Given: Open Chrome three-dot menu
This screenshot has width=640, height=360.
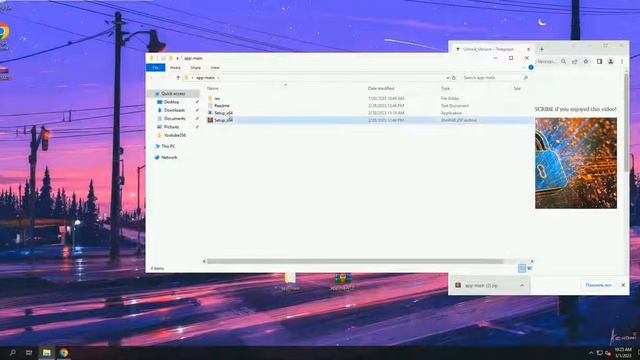Looking at the screenshot, I should pyautogui.click(x=622, y=62).
